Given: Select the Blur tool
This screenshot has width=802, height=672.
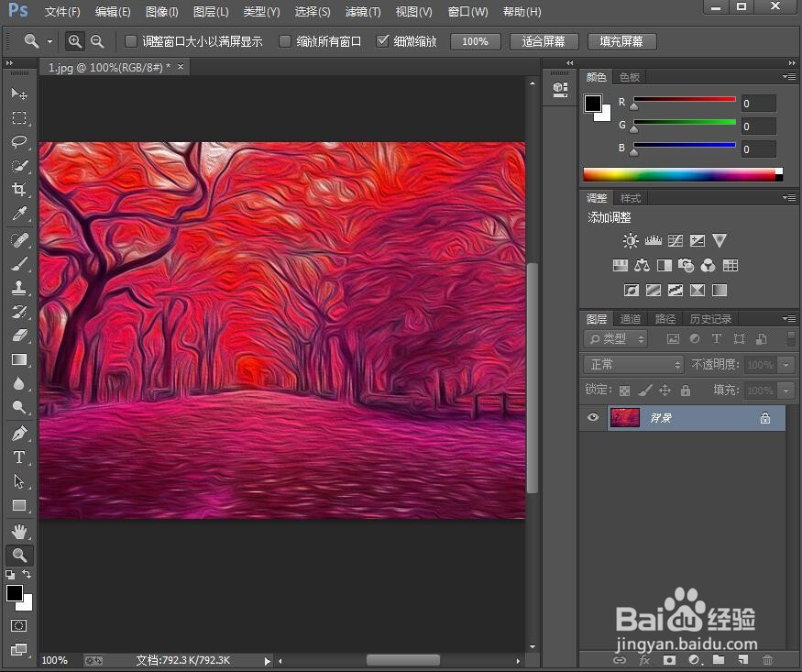Looking at the screenshot, I should click(19, 383).
